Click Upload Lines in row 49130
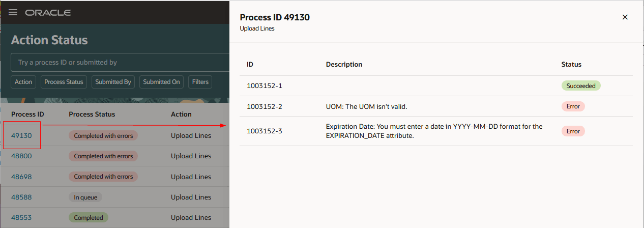The width and height of the screenshot is (644, 228). coord(191,136)
